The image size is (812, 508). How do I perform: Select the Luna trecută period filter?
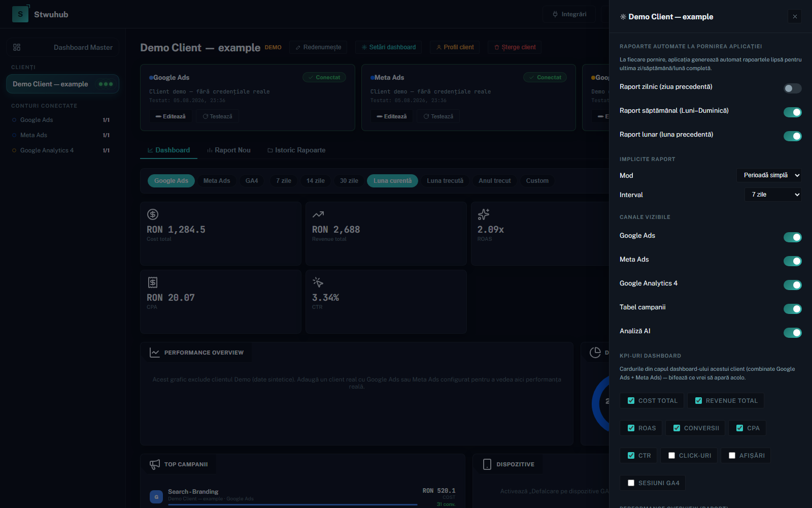coord(445,181)
